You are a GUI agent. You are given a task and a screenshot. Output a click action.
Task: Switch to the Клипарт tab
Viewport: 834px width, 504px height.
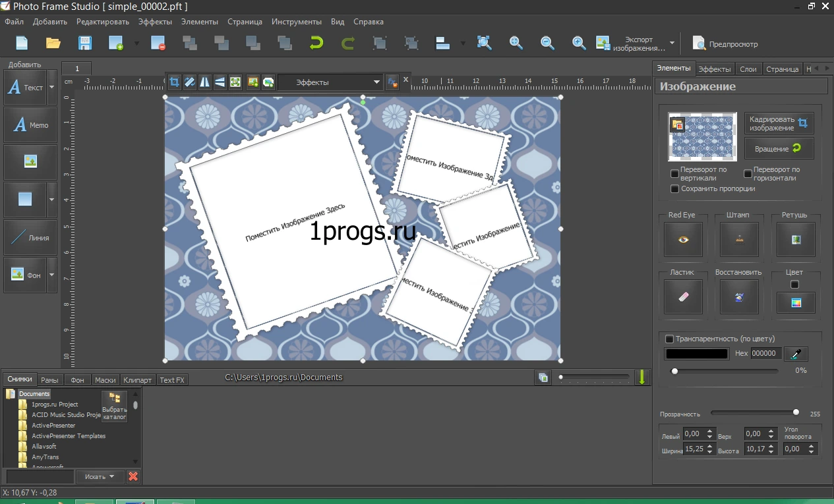(138, 380)
